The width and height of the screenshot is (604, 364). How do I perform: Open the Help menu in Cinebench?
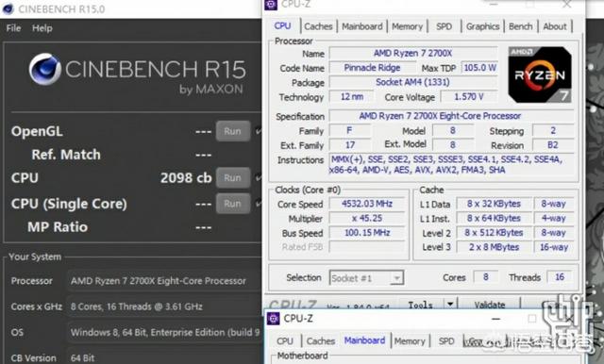pyautogui.click(x=42, y=28)
